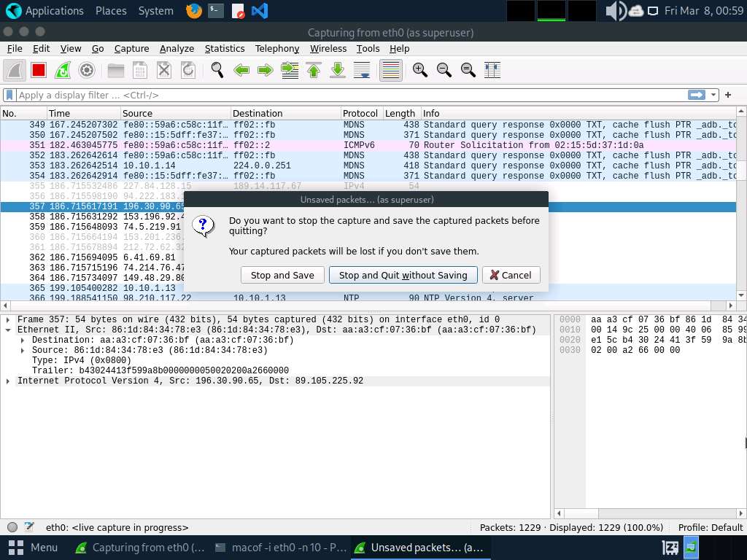Open the File menu
Screen dimensions: 747x560
click(x=15, y=49)
